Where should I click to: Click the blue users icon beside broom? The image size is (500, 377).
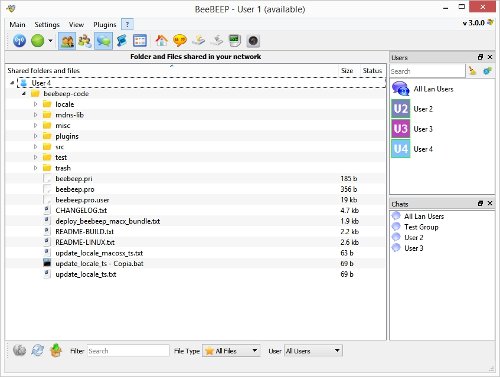(x=487, y=71)
